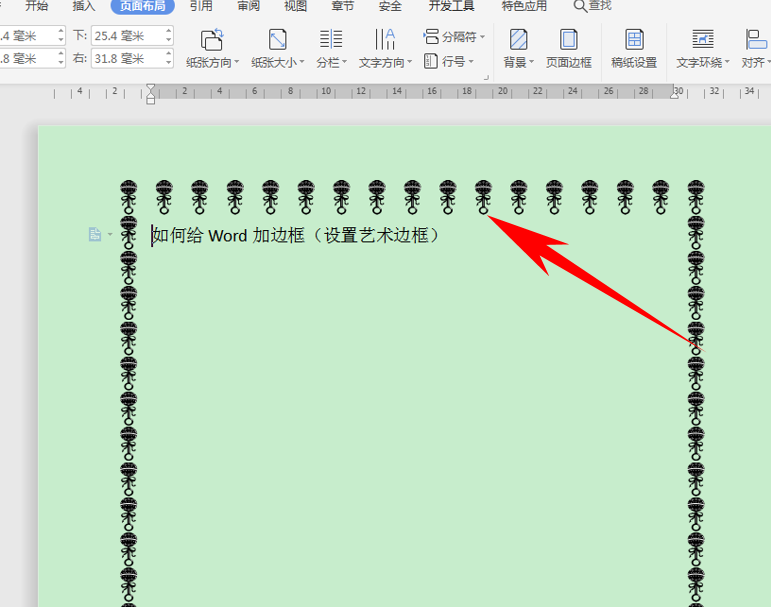
Task: Open 稿纸设置 grid paper settings
Action: pos(634,48)
